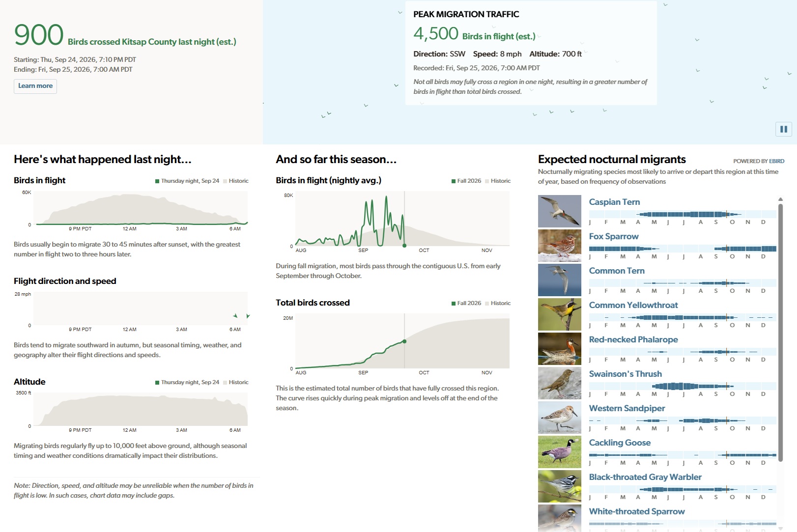797x532 pixels.
Task: Click the Common Yellowthroat photo thumbnail
Action: (x=560, y=314)
